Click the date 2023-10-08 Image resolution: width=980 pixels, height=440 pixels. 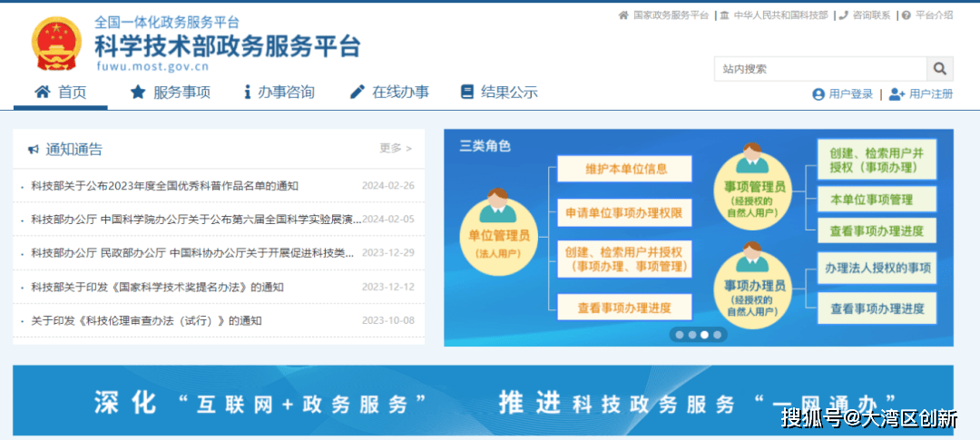click(x=388, y=320)
